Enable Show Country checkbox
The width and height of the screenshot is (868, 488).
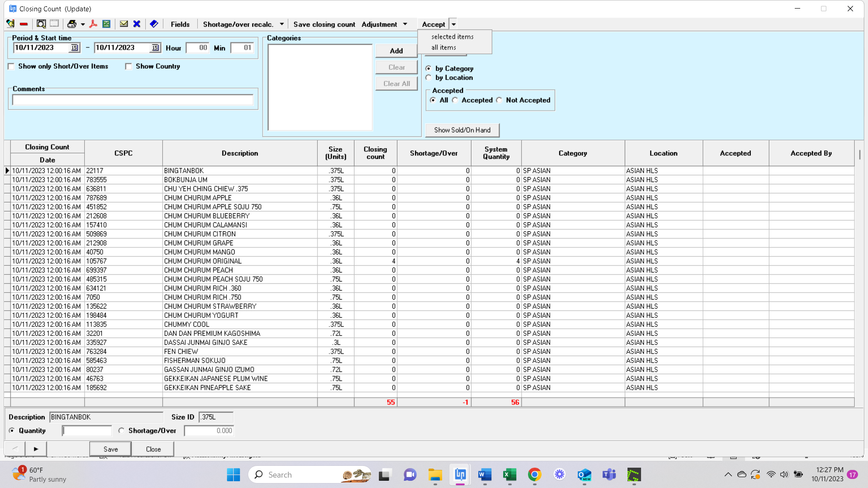click(128, 66)
